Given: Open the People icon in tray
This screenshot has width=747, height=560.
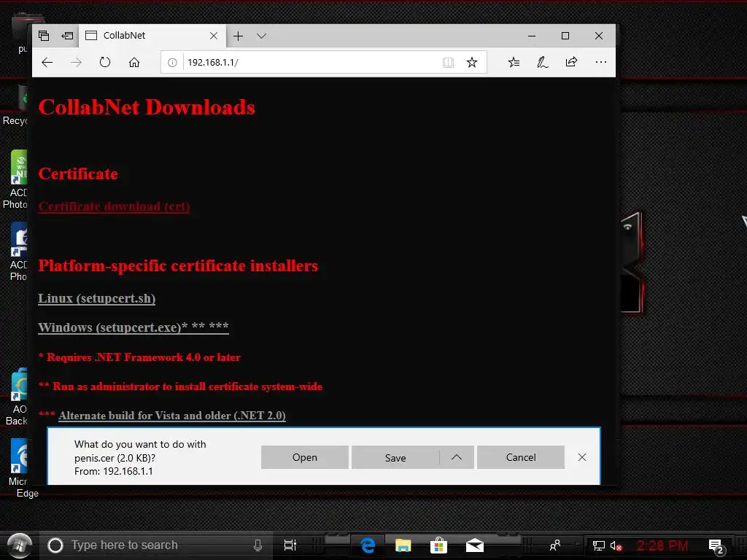Looking at the screenshot, I should [x=554, y=545].
